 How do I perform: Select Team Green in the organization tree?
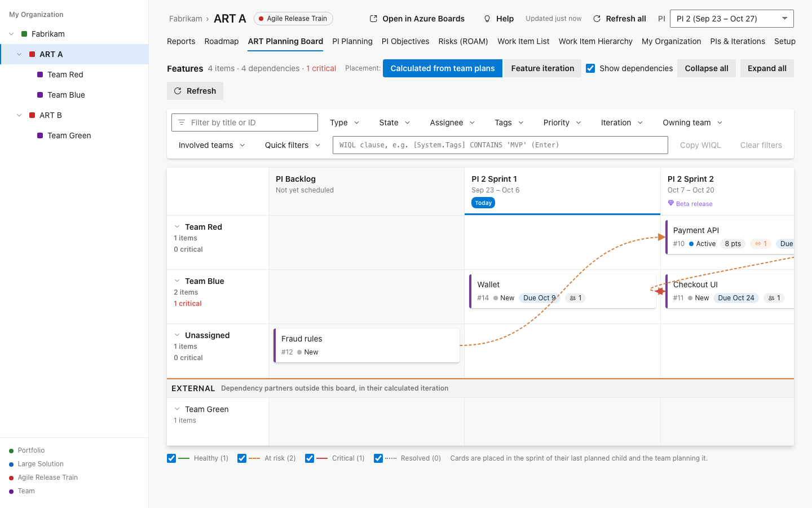[74, 135]
